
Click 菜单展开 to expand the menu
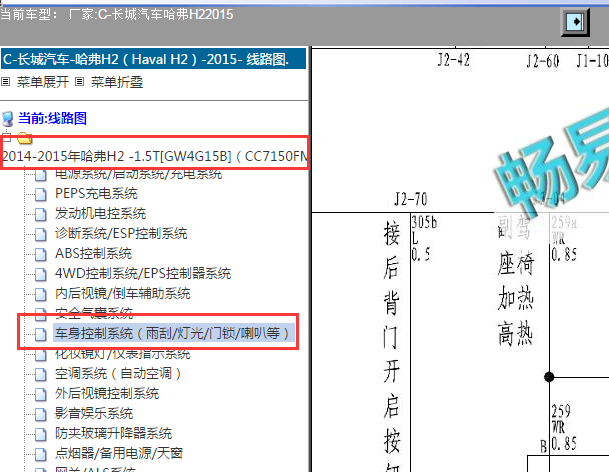pyautogui.click(x=43, y=82)
